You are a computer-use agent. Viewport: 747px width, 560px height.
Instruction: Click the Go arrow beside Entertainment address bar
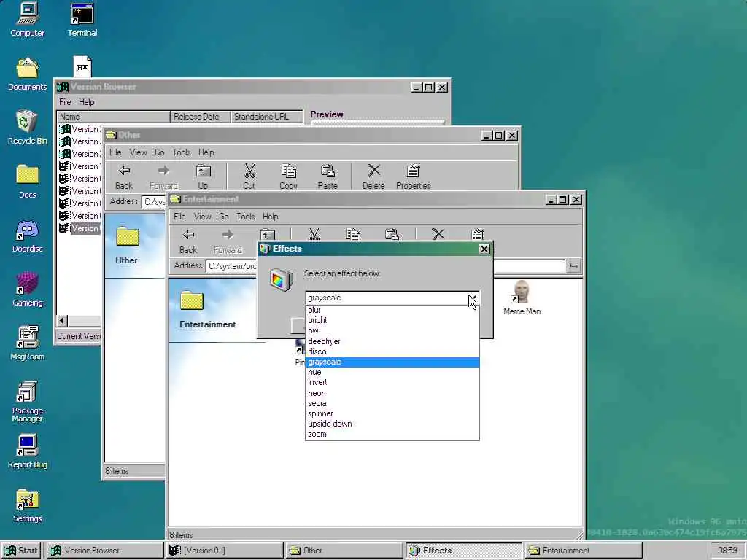coord(573,265)
